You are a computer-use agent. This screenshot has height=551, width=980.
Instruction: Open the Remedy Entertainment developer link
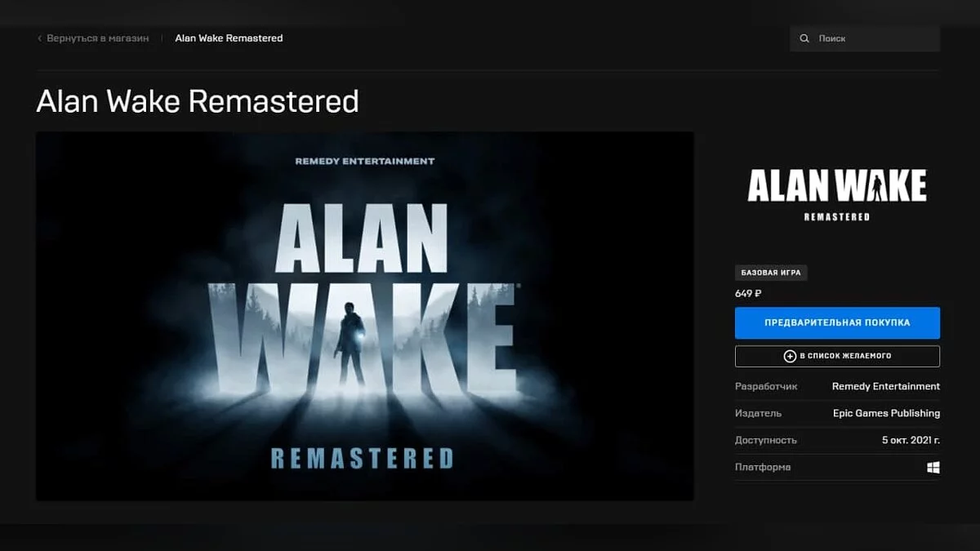[x=885, y=386]
